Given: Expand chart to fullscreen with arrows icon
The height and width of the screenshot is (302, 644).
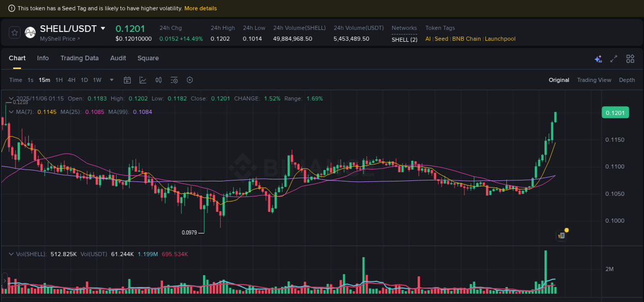Looking at the screenshot, I should click(614, 59).
